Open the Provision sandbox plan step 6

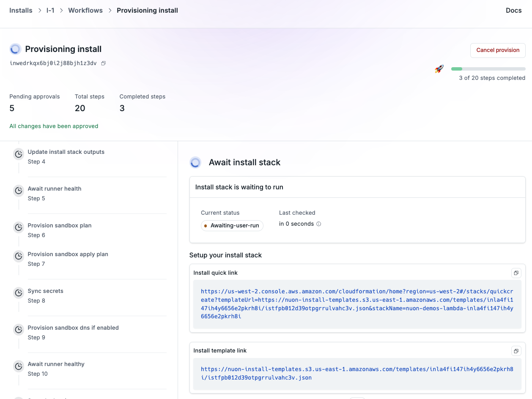tap(60, 230)
